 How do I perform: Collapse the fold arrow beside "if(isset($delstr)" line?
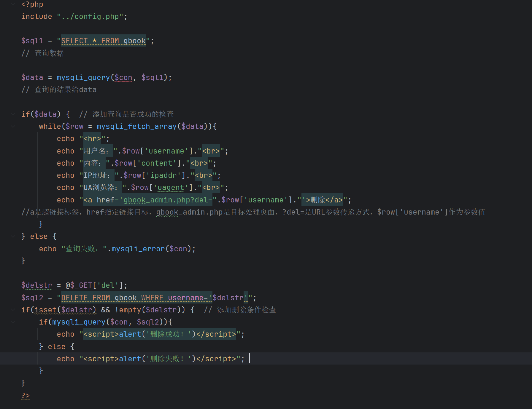[13, 309]
